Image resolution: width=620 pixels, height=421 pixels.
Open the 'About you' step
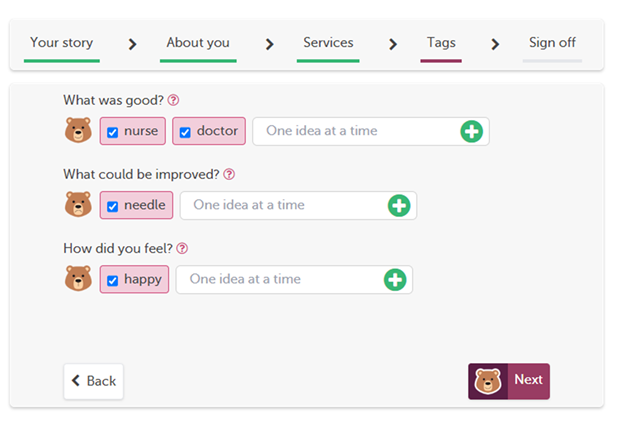pos(198,43)
